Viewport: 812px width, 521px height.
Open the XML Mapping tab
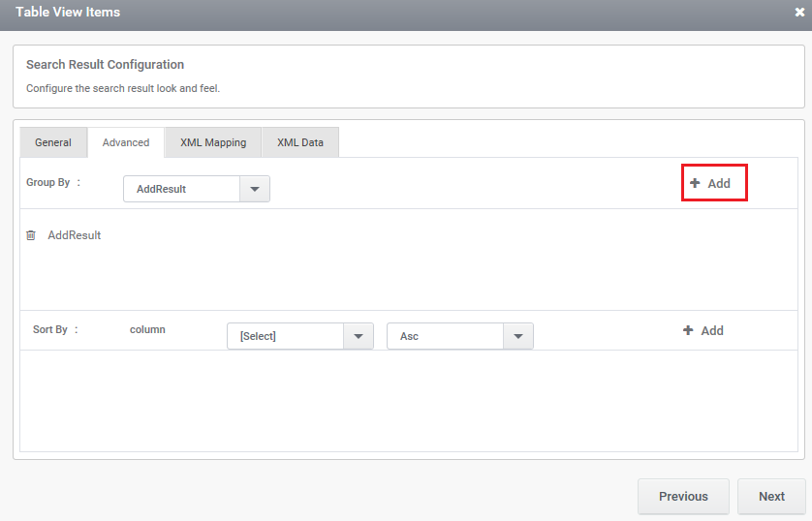(x=213, y=142)
